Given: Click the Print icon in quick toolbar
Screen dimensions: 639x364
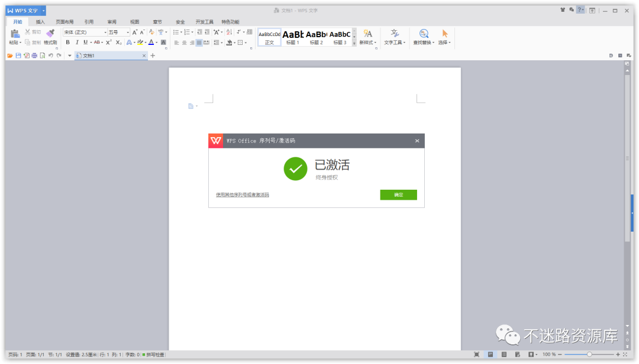Looking at the screenshot, I should click(34, 56).
